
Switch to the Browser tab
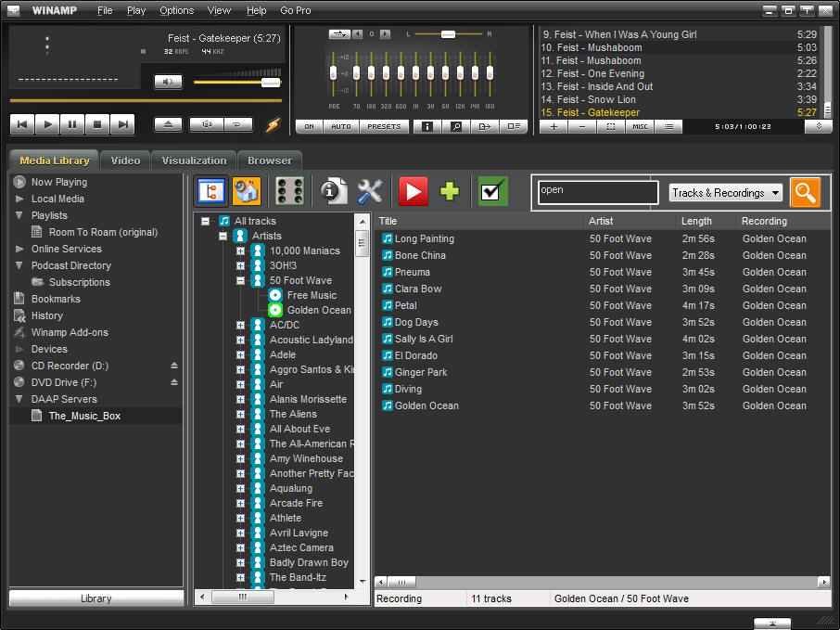pyautogui.click(x=270, y=161)
